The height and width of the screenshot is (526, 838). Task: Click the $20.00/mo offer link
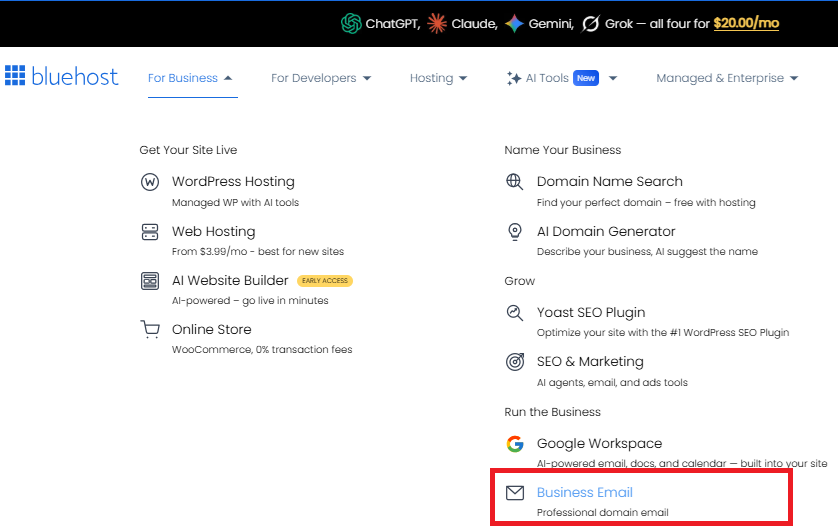pos(746,23)
